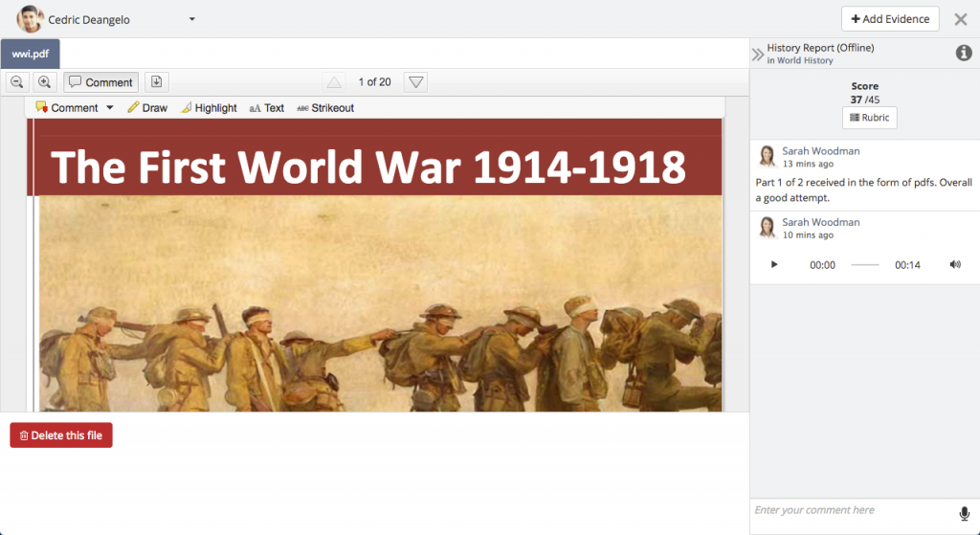Viewport: 980px width, 535px height.
Task: Open the Rubric button
Action: tap(869, 118)
